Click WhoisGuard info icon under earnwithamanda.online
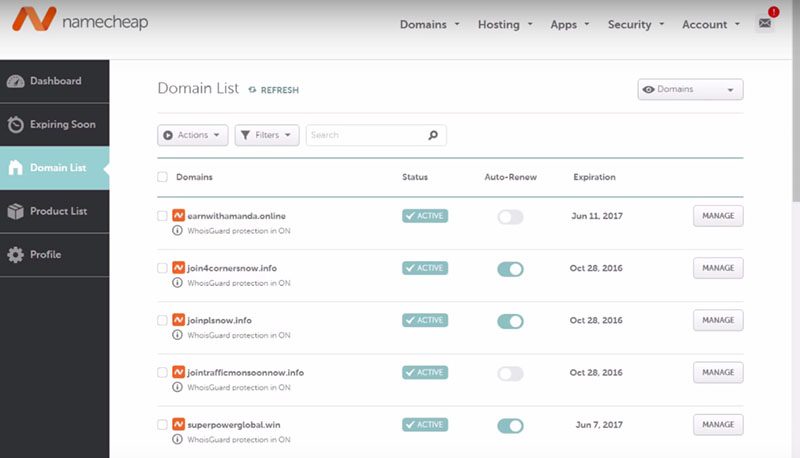 (178, 230)
